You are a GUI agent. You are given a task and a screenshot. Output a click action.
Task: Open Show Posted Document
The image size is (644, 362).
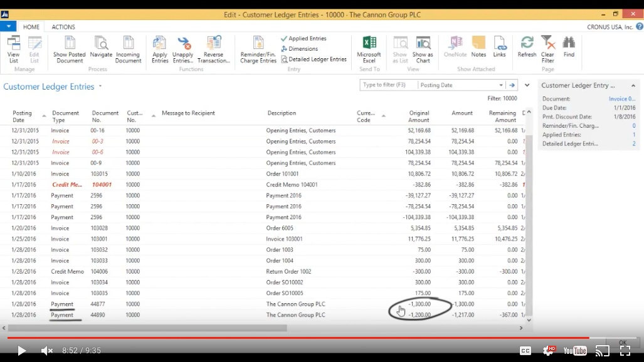pos(70,49)
